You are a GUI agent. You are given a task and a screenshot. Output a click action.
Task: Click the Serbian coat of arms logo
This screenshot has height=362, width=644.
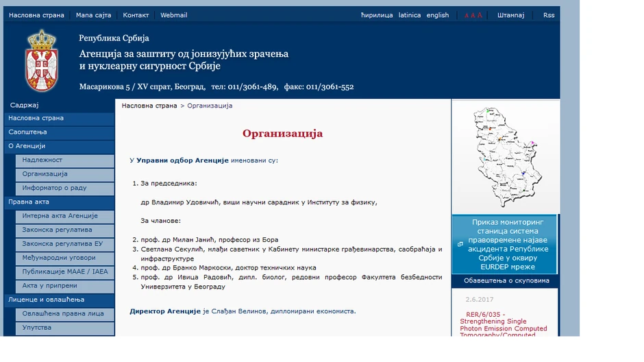(41, 62)
